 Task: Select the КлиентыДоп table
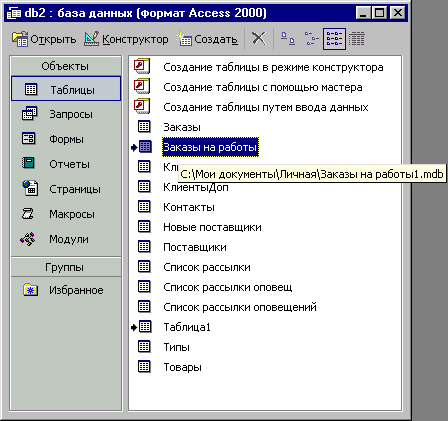coord(196,187)
